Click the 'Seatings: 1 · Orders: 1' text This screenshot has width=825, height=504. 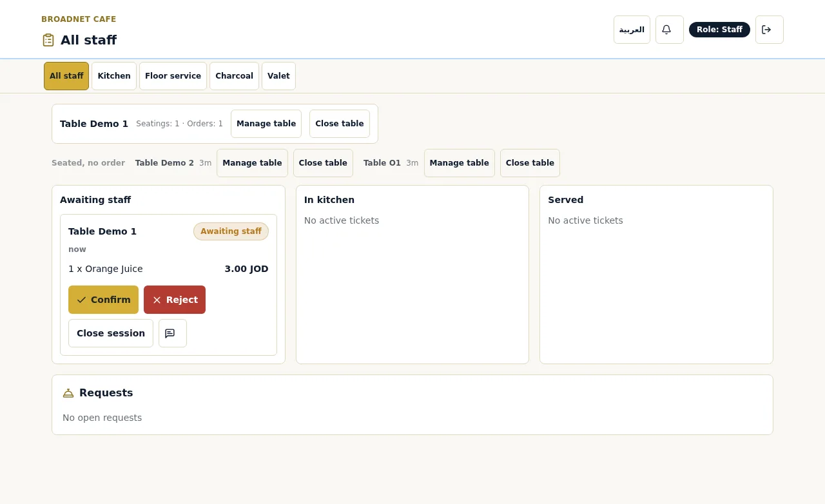click(179, 124)
